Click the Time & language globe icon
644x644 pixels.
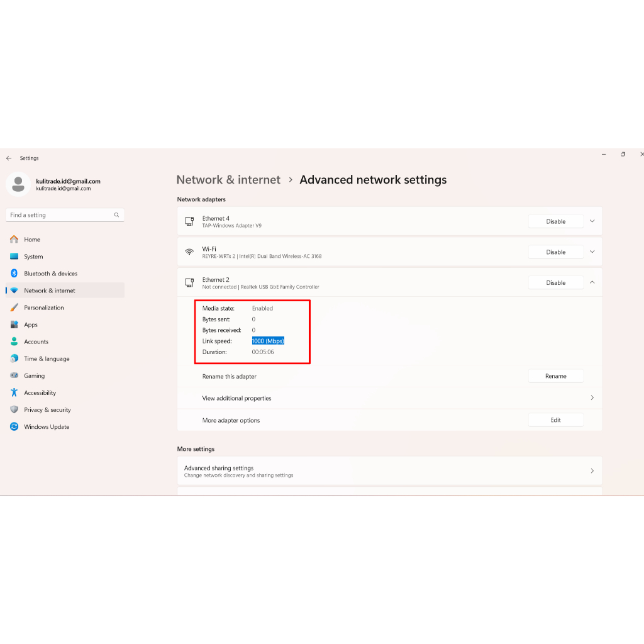click(x=14, y=358)
